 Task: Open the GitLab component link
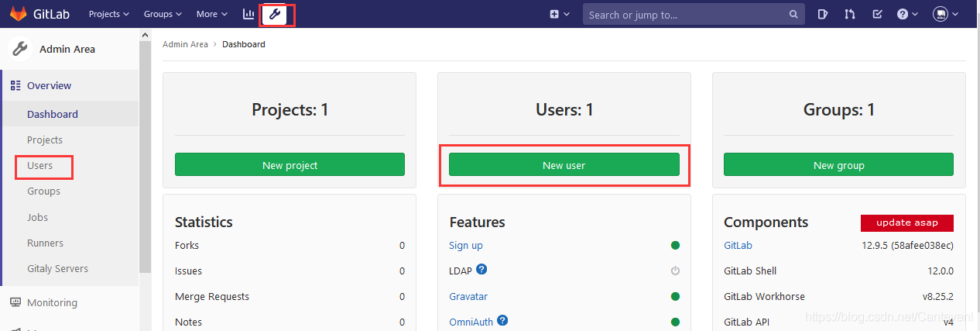tap(738, 245)
